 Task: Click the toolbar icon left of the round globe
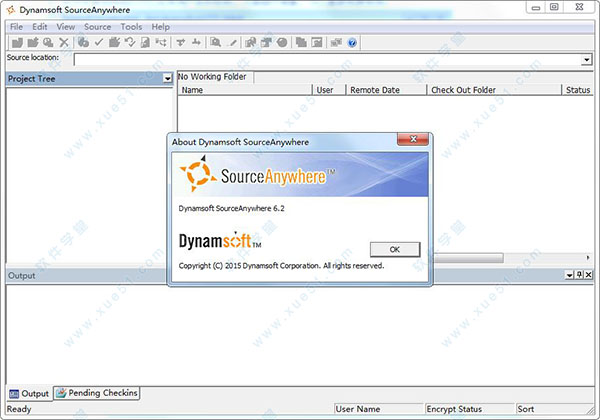coord(266,42)
